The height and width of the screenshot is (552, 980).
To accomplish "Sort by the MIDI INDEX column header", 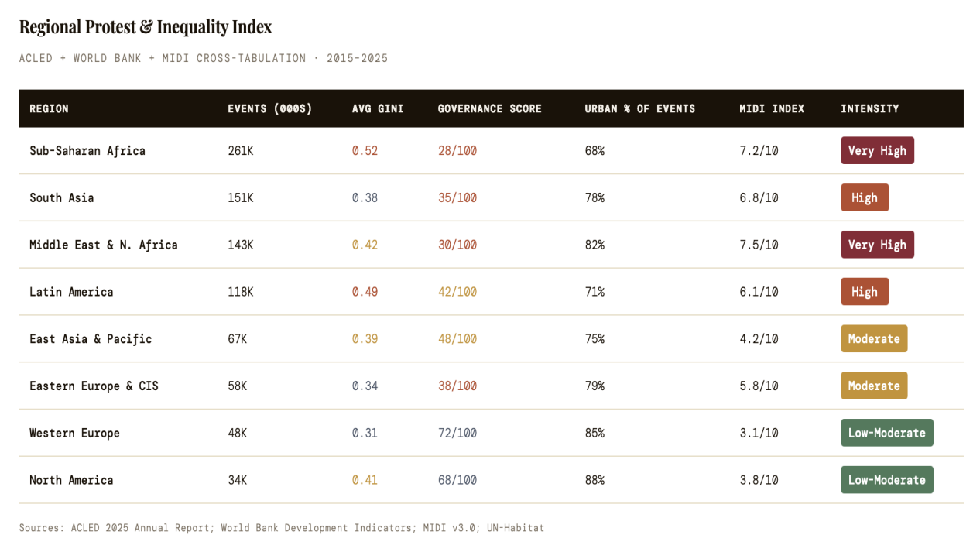I will click(771, 109).
